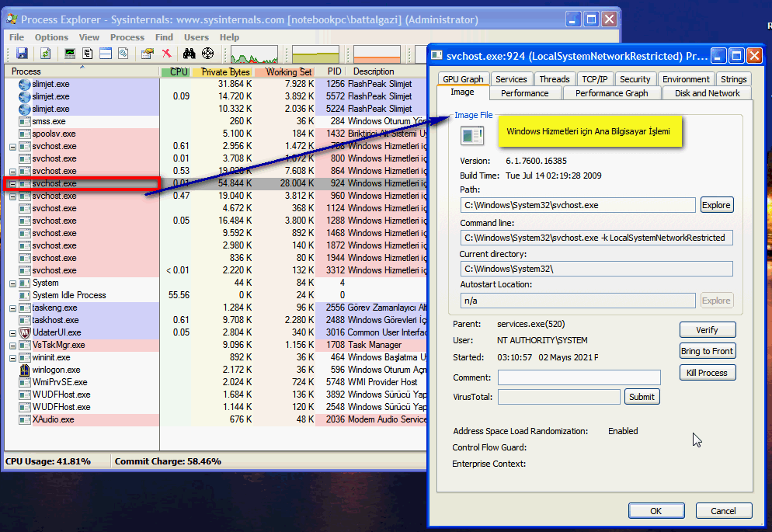772x532 pixels.
Task: Click the Commit Charge 58.46% status entry
Action: [x=168, y=461]
